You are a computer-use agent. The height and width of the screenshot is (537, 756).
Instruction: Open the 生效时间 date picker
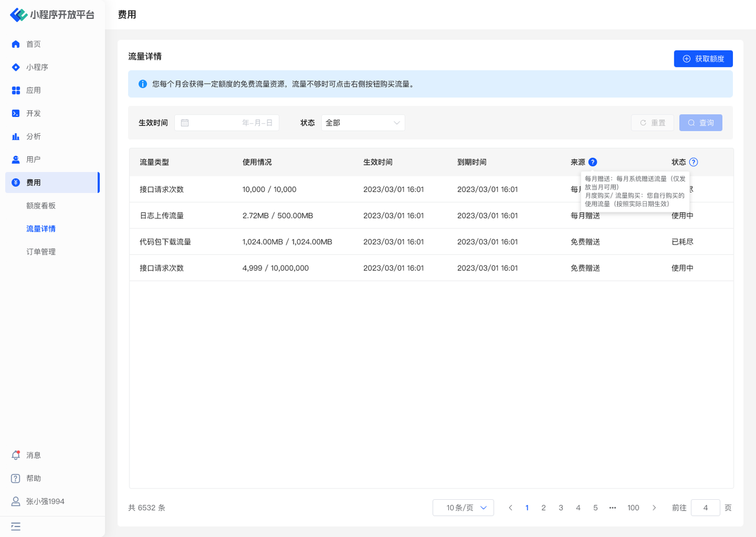coord(227,123)
